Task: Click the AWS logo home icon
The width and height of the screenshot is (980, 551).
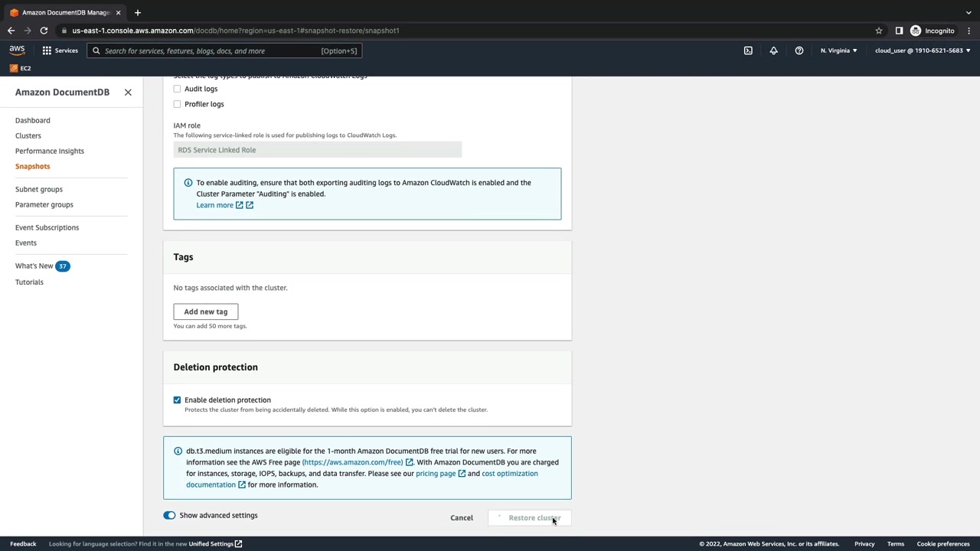Action: (17, 51)
